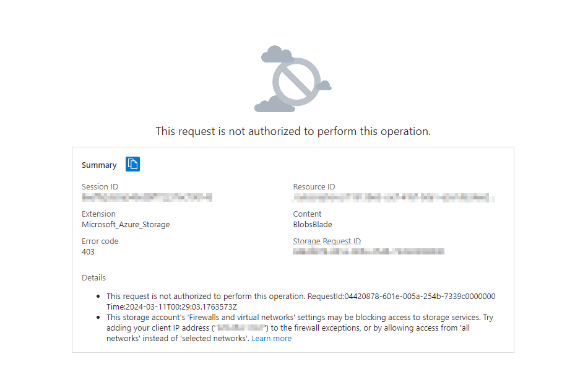Select the blurred Storage Request ID value

[369, 251]
